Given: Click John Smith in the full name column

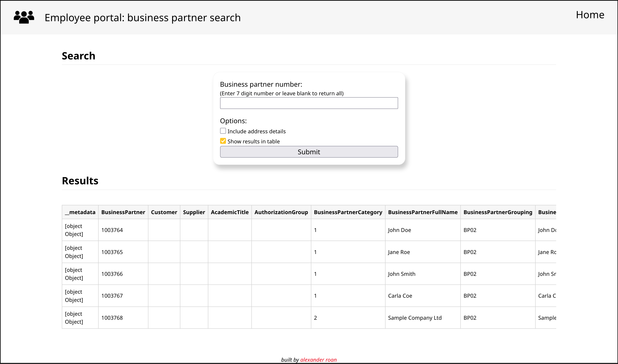Looking at the screenshot, I should (x=402, y=274).
